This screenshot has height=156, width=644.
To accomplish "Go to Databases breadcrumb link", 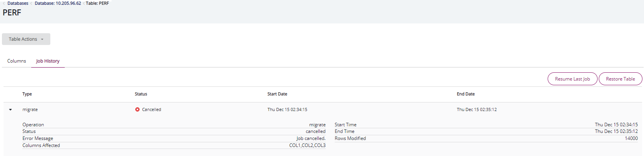I will pyautogui.click(x=18, y=3).
